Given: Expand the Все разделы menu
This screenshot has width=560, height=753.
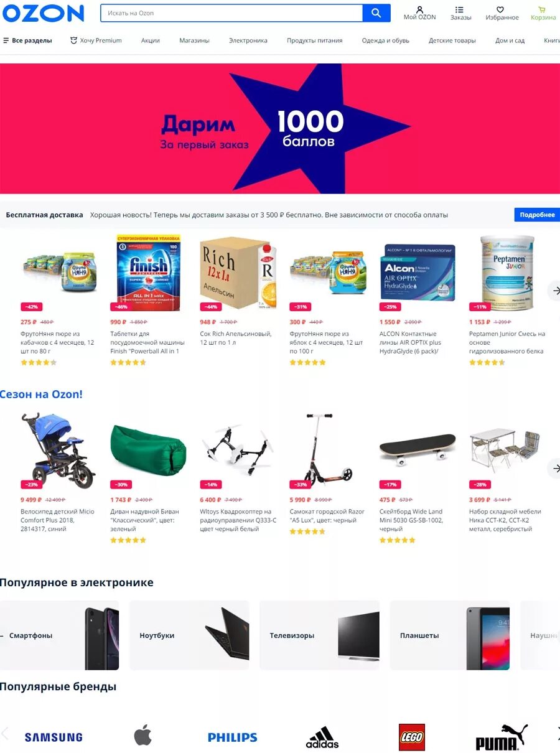Looking at the screenshot, I should (27, 40).
